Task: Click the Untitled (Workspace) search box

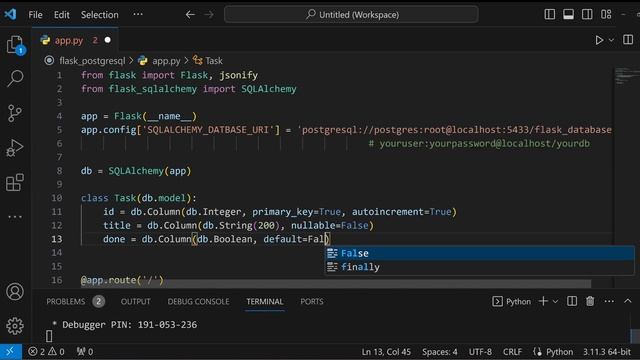Action: pos(351,15)
